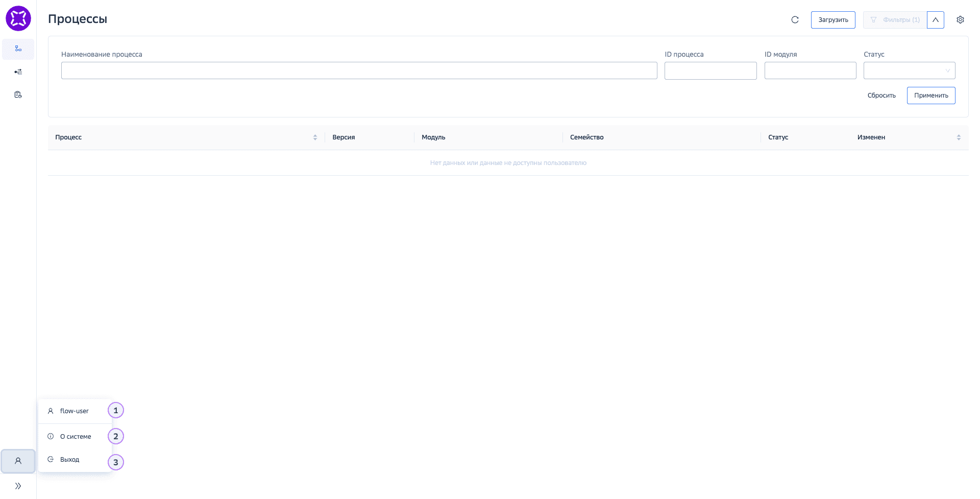Open settings via the gear icon

960,19
